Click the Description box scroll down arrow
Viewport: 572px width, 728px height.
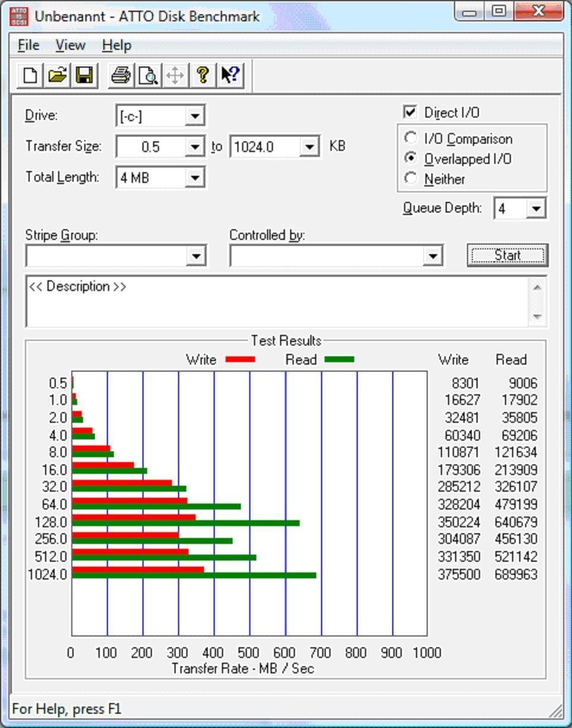538,316
